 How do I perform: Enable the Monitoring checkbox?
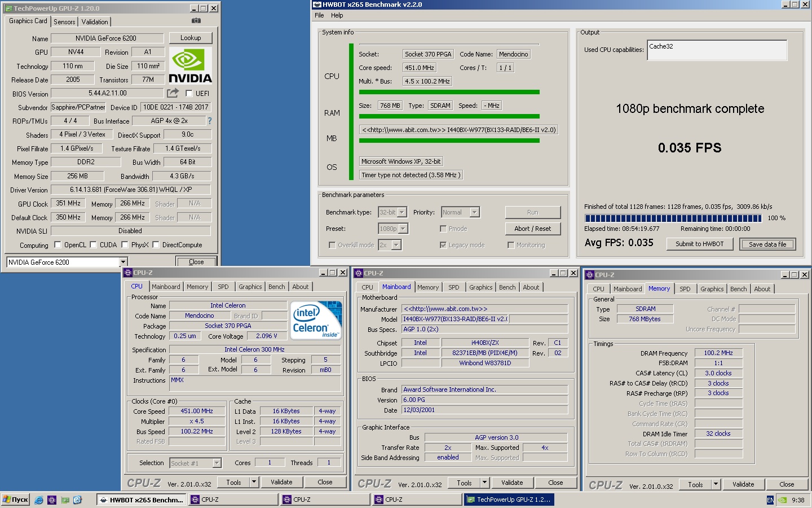tap(511, 245)
